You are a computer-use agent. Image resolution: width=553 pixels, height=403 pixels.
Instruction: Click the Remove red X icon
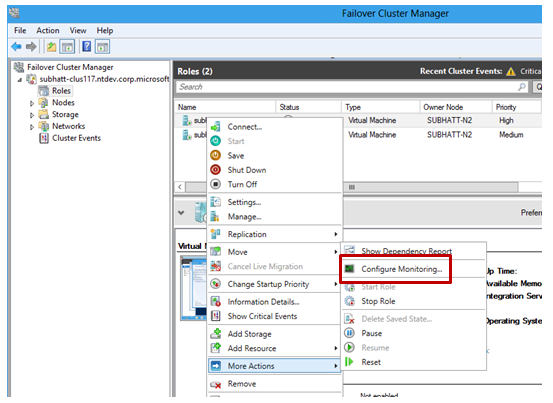pyautogui.click(x=215, y=384)
